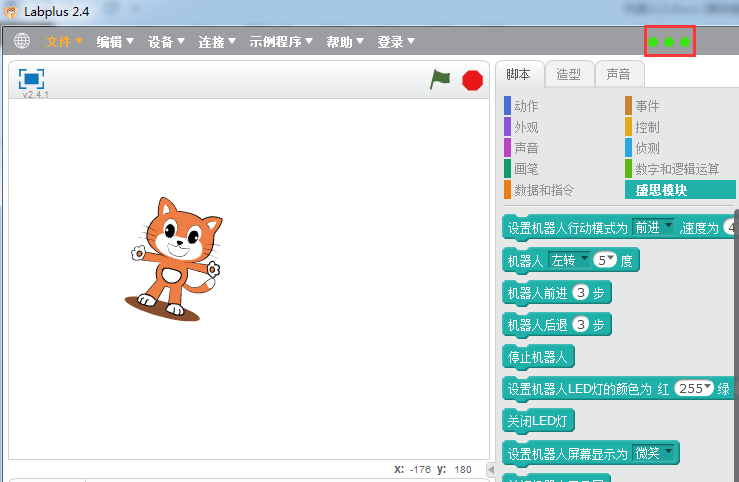Image resolution: width=739 pixels, height=482 pixels.
Task: Open the 微笑 screen display dropdown
Action: click(653, 453)
